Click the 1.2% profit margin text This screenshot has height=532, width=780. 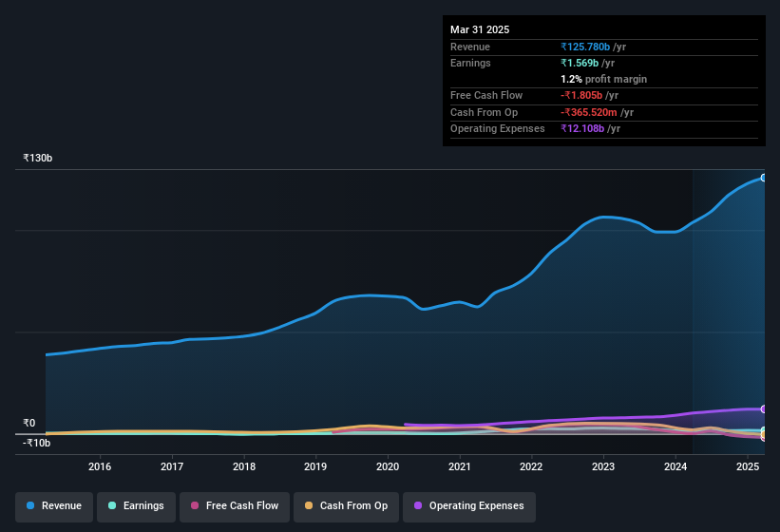[603, 79]
